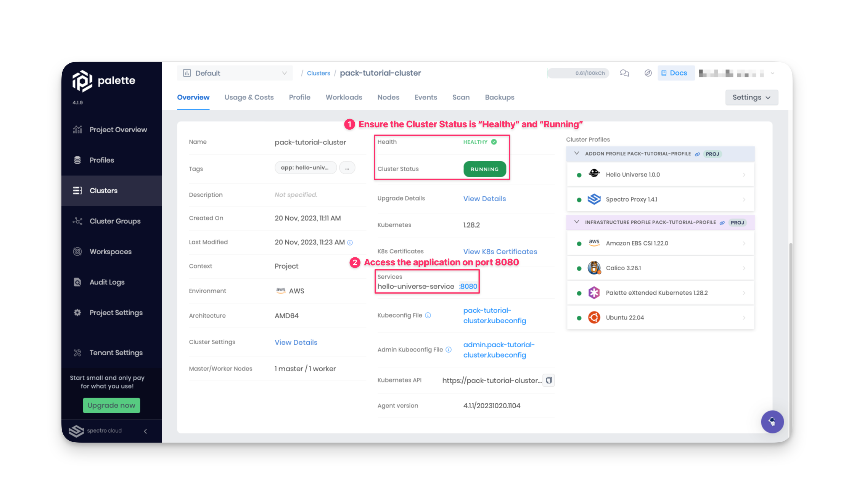The image size is (854, 504).
Task: Click the hello-universe-service port 8080
Action: pyautogui.click(x=468, y=286)
